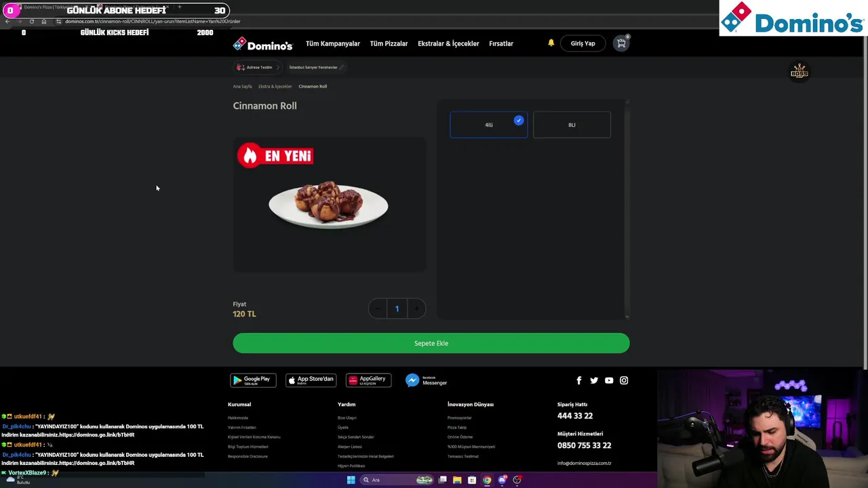Open %100 Müşteri Memnuniyeti link
Image resolution: width=868 pixels, height=488 pixels.
point(471,447)
